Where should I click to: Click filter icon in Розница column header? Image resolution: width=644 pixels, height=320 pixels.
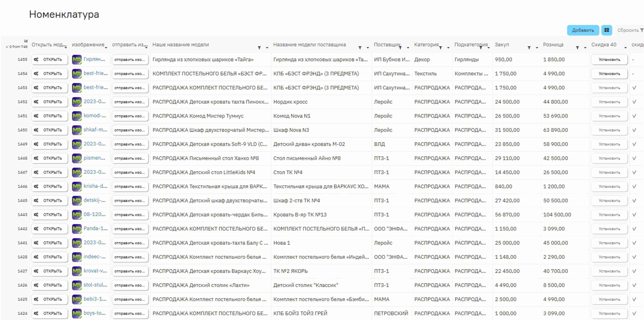(577, 48)
